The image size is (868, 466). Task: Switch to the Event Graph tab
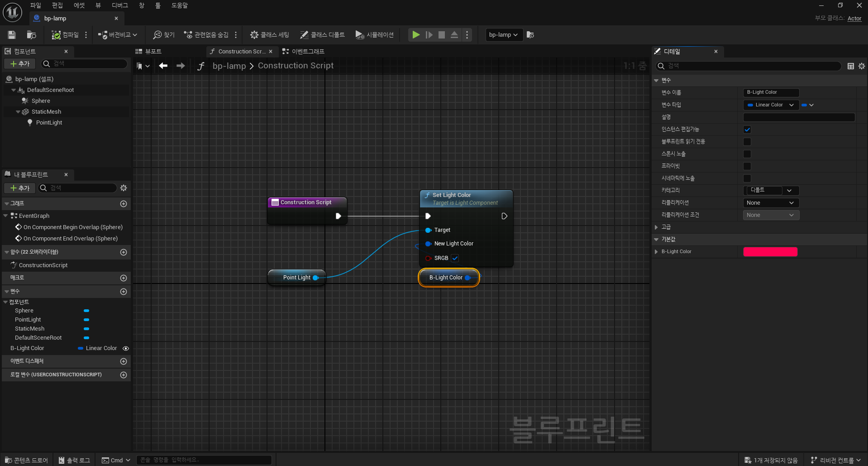coord(304,52)
